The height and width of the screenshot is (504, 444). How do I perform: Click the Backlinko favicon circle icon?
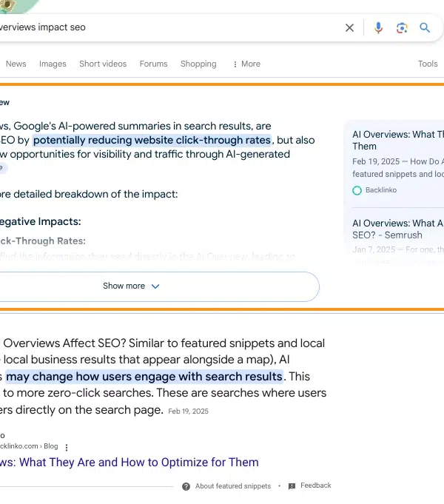[357, 190]
